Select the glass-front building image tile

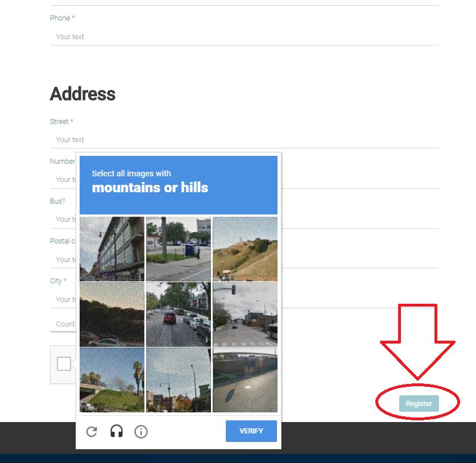pyautogui.click(x=112, y=249)
